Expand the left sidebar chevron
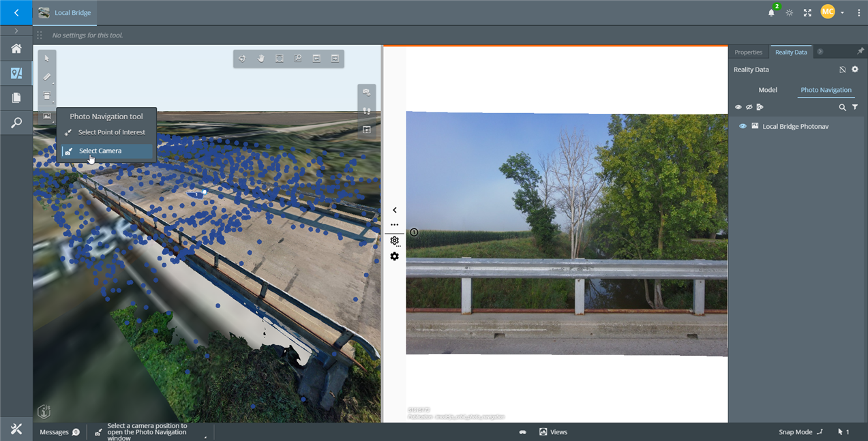868x441 pixels. (16, 31)
